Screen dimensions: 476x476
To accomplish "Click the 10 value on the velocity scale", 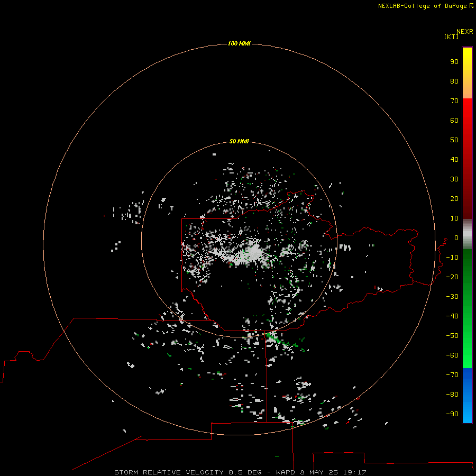I will pos(454,218).
